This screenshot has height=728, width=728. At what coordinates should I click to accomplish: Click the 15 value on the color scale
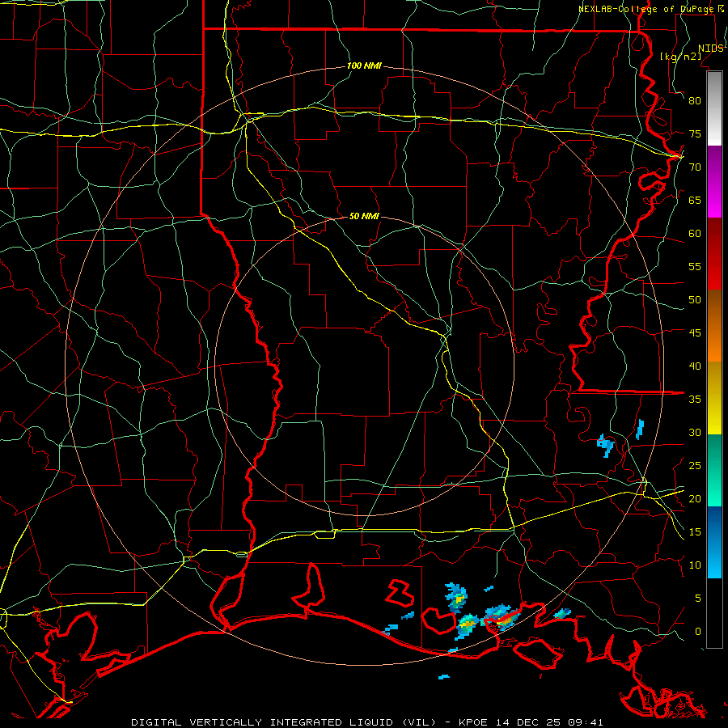(x=695, y=532)
